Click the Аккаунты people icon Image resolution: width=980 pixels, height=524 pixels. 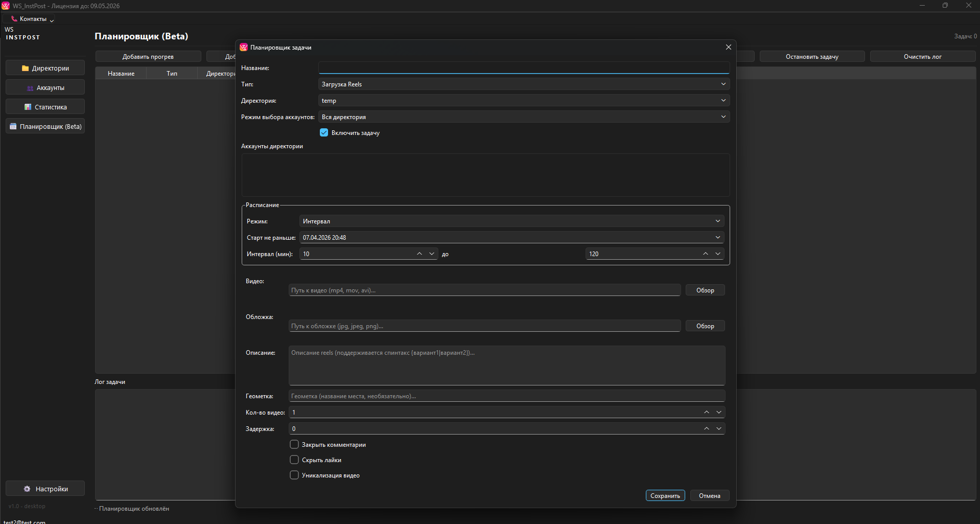tap(30, 88)
